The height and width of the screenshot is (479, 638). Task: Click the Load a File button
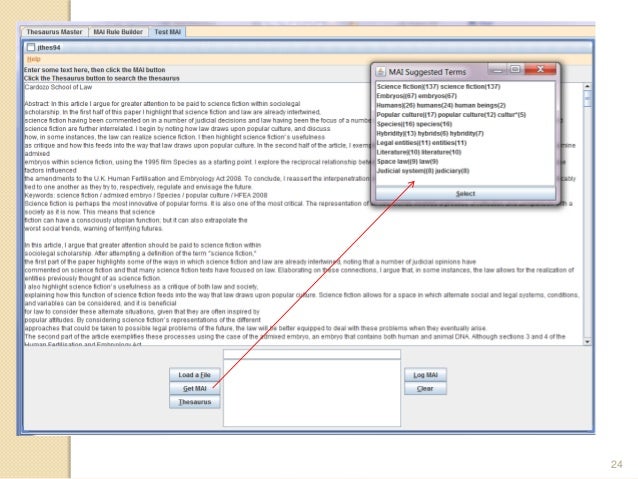point(194,375)
